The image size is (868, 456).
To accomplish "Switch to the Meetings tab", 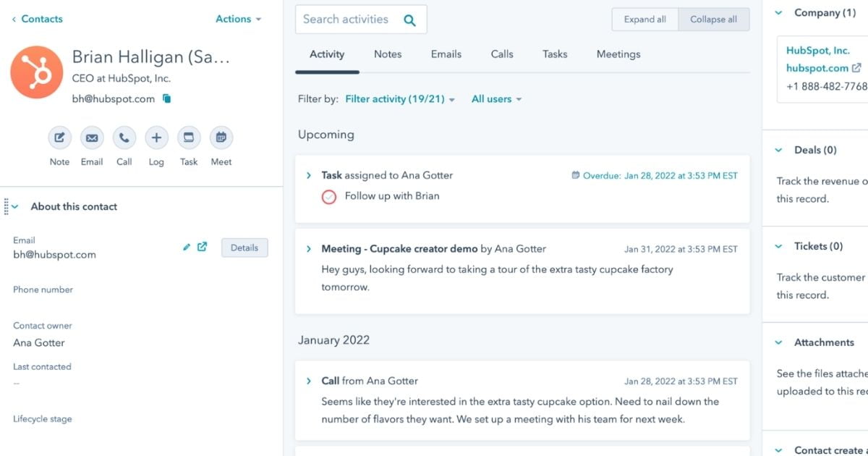I will (618, 54).
